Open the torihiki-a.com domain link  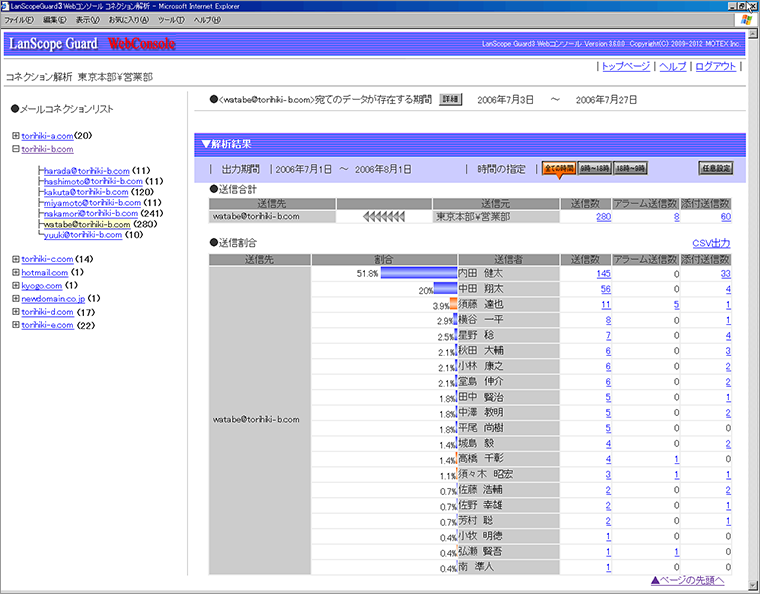(x=47, y=136)
